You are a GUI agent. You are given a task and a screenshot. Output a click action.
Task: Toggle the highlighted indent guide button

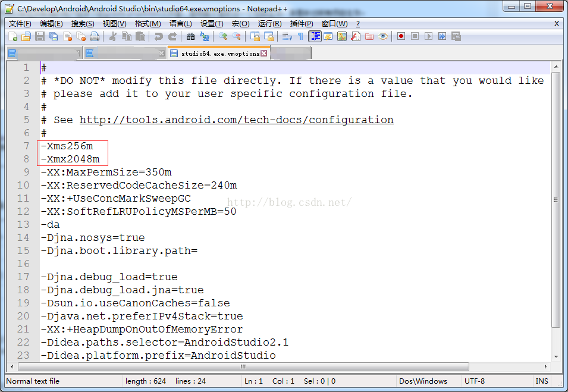point(315,36)
